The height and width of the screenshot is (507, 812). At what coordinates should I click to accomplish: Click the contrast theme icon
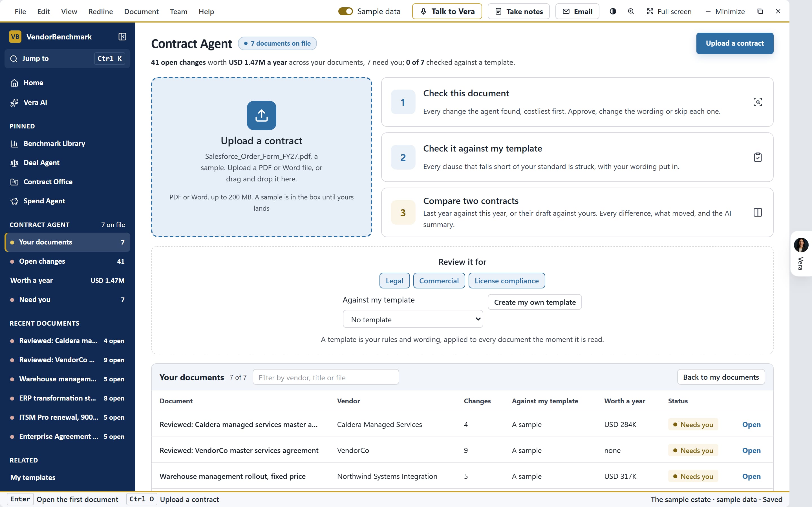613,11
